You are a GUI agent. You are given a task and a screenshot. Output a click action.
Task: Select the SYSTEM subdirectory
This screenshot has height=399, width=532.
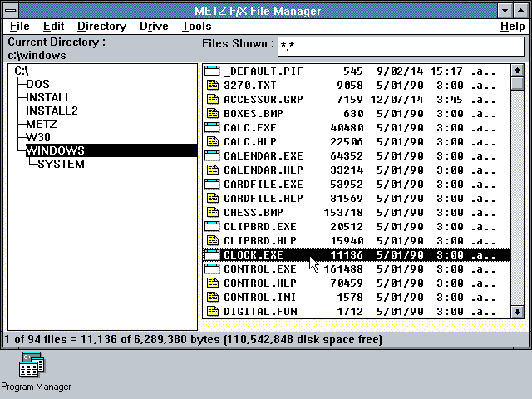[61, 164]
